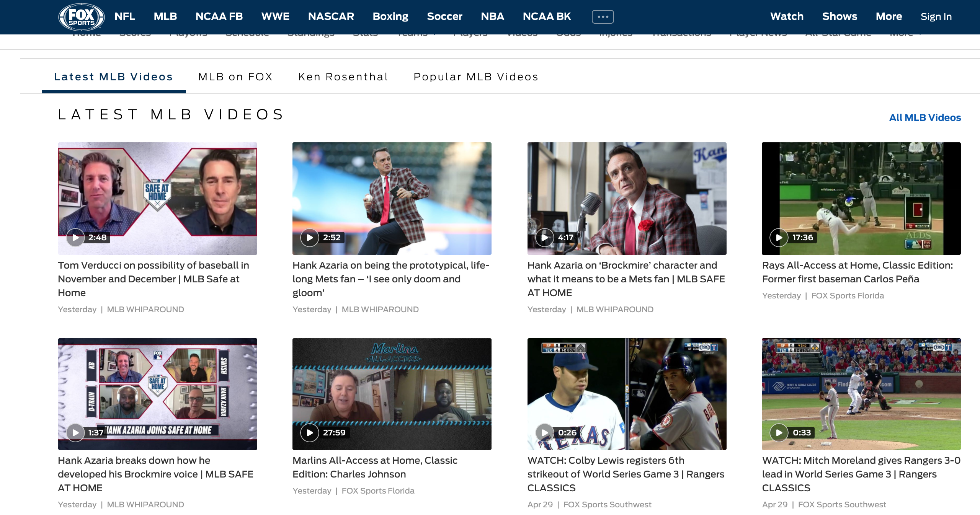
Task: Play the 4:17 Brockmire character video
Action: pyautogui.click(x=544, y=238)
